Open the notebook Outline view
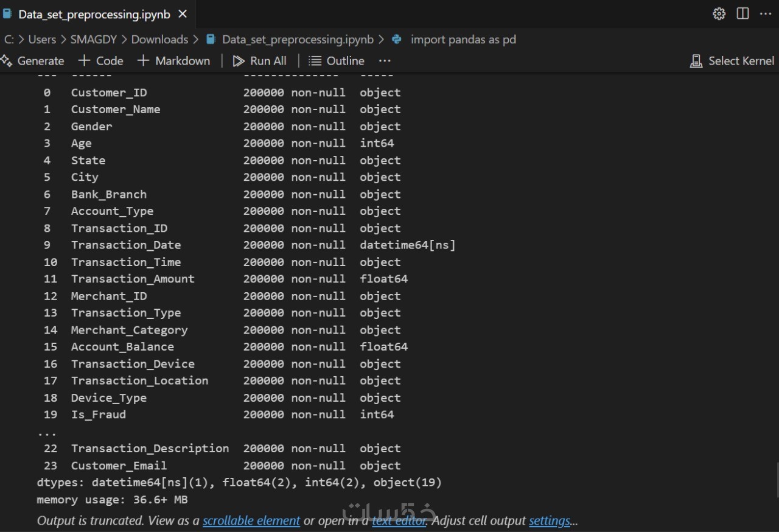 pyautogui.click(x=337, y=61)
